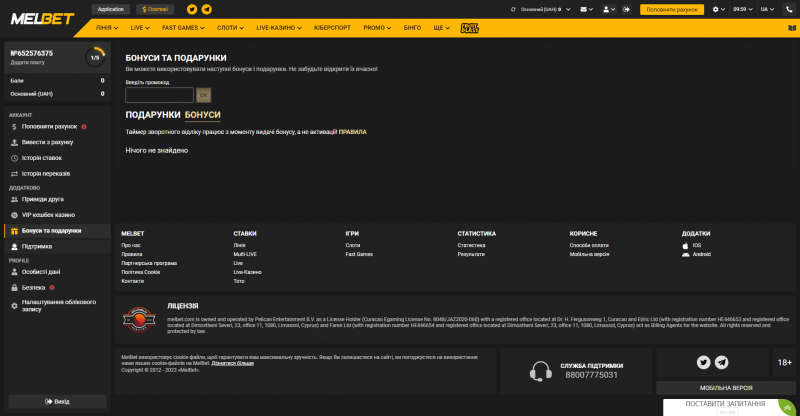
Task: Focus promo code input field
Action: pyautogui.click(x=160, y=95)
